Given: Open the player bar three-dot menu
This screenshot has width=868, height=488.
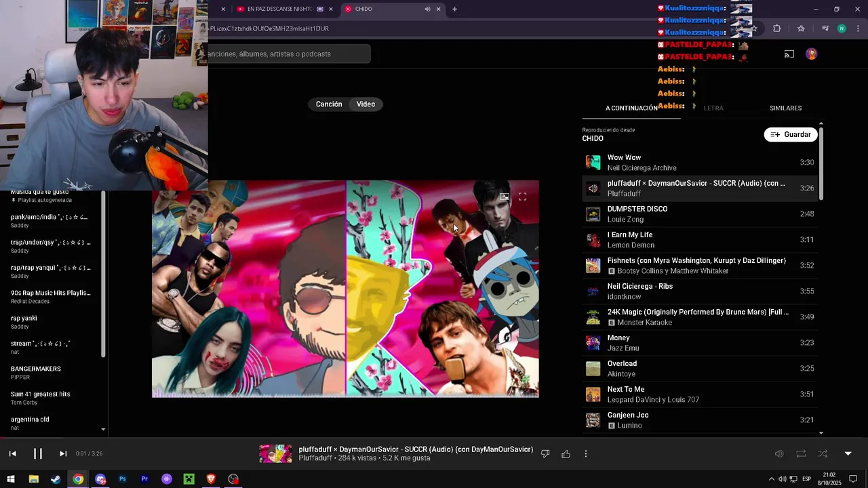Looking at the screenshot, I should 586,453.
